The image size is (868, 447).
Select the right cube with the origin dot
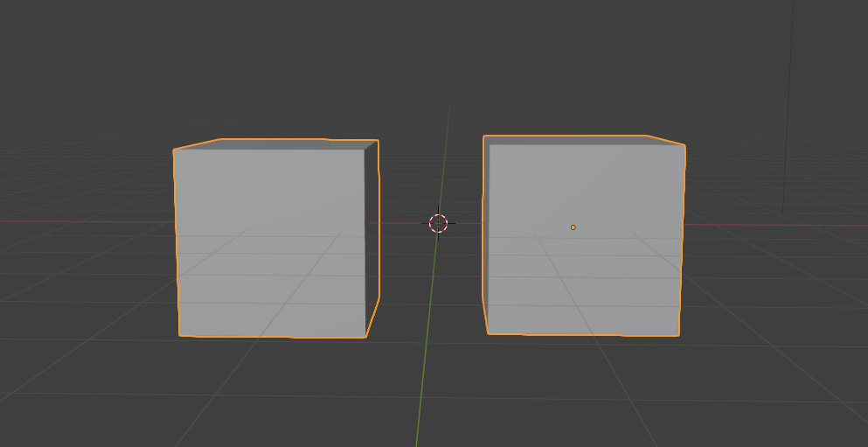[x=584, y=235]
